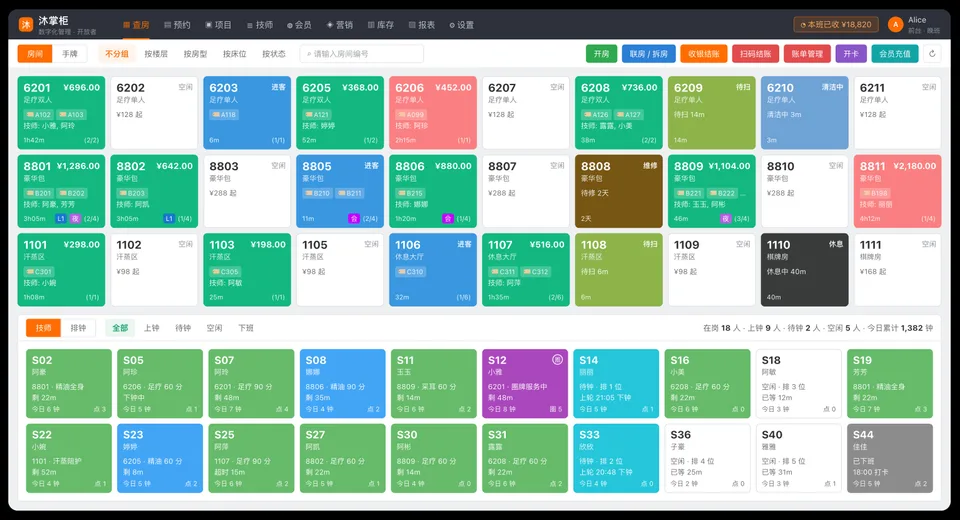Open technician S18 阿敏 idle card
The width and height of the screenshot is (960, 520).
click(798, 383)
